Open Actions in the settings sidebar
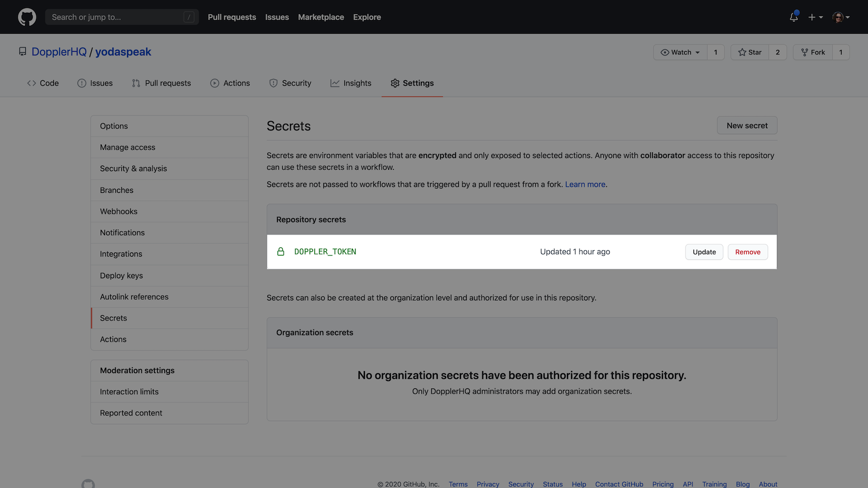This screenshot has height=488, width=868. coord(170,339)
